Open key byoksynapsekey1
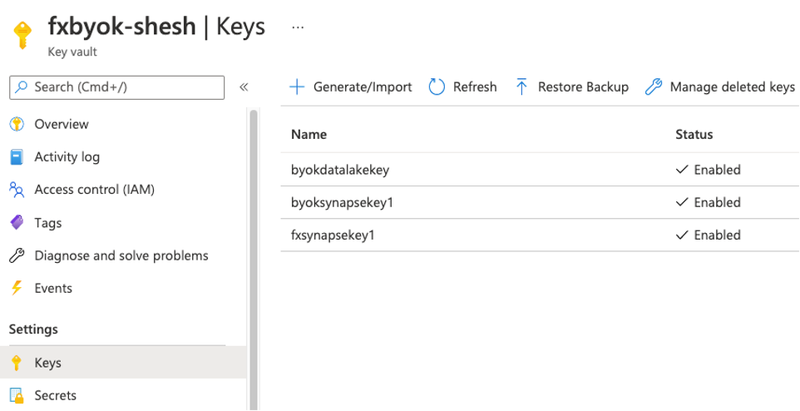The width and height of the screenshot is (800, 411). click(342, 202)
